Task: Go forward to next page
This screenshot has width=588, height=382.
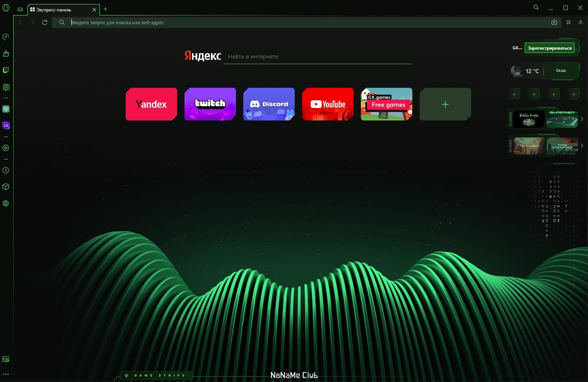Action: click(32, 22)
